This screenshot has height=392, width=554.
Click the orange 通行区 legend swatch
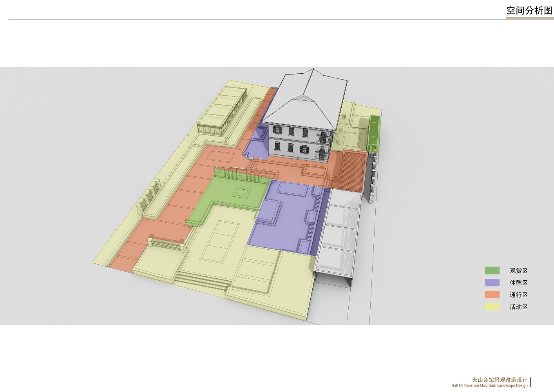point(492,295)
